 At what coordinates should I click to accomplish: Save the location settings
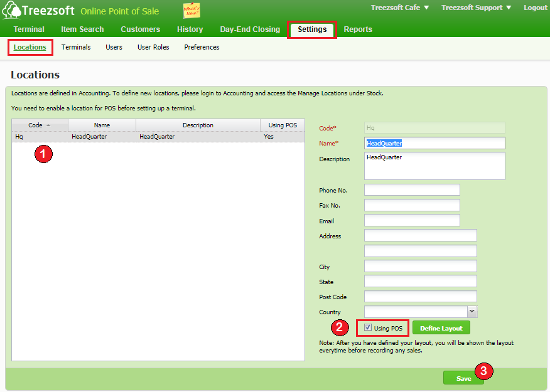click(463, 378)
